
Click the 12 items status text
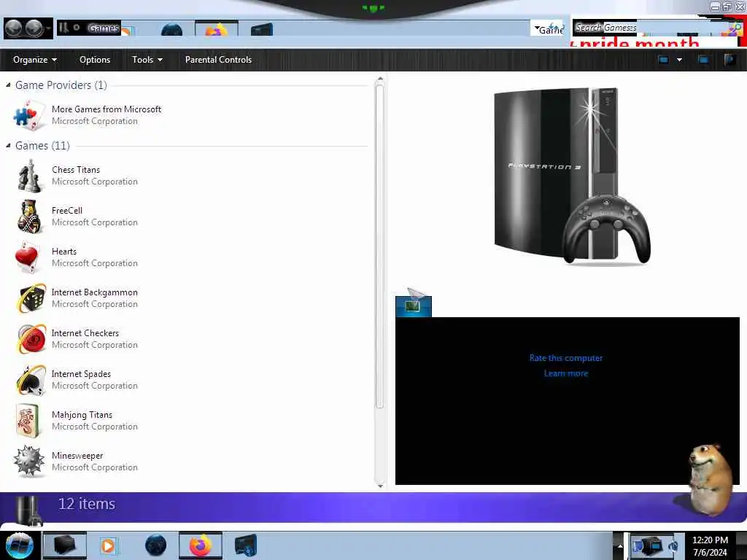click(86, 504)
